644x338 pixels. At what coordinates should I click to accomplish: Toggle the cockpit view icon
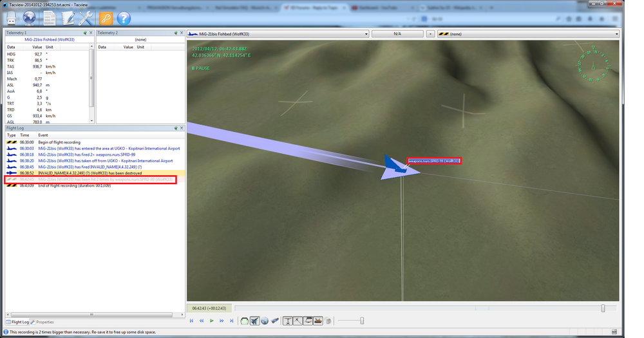tap(244, 321)
